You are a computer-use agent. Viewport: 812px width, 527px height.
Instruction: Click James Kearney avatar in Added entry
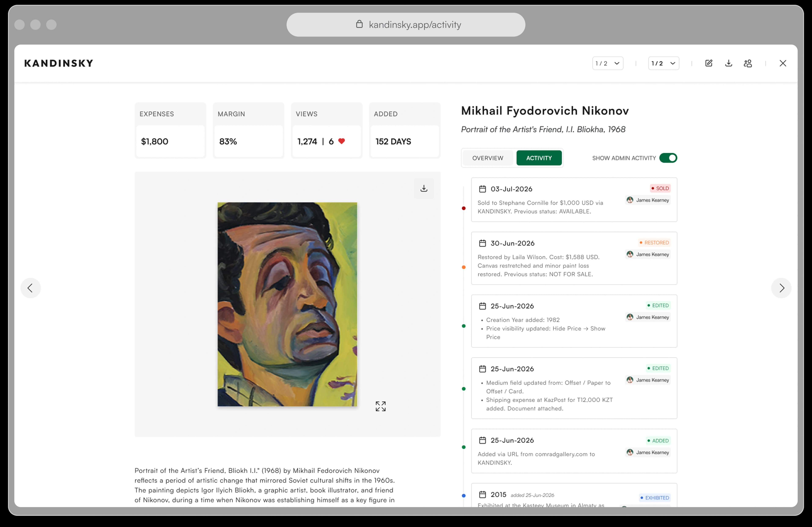pyautogui.click(x=630, y=452)
